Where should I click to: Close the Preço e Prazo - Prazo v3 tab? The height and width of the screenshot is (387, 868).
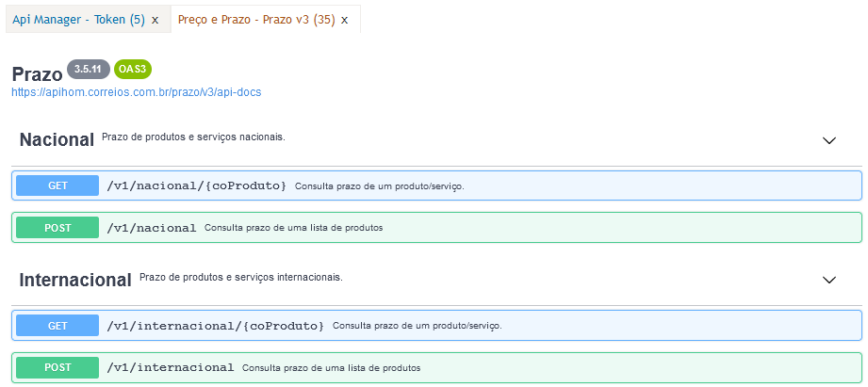344,21
